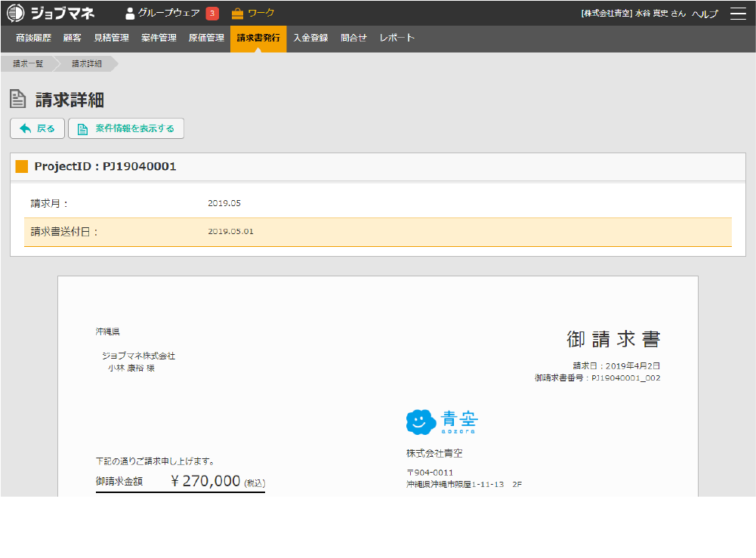Click the ジョブマネ logo icon
756x558 pixels.
[15, 13]
